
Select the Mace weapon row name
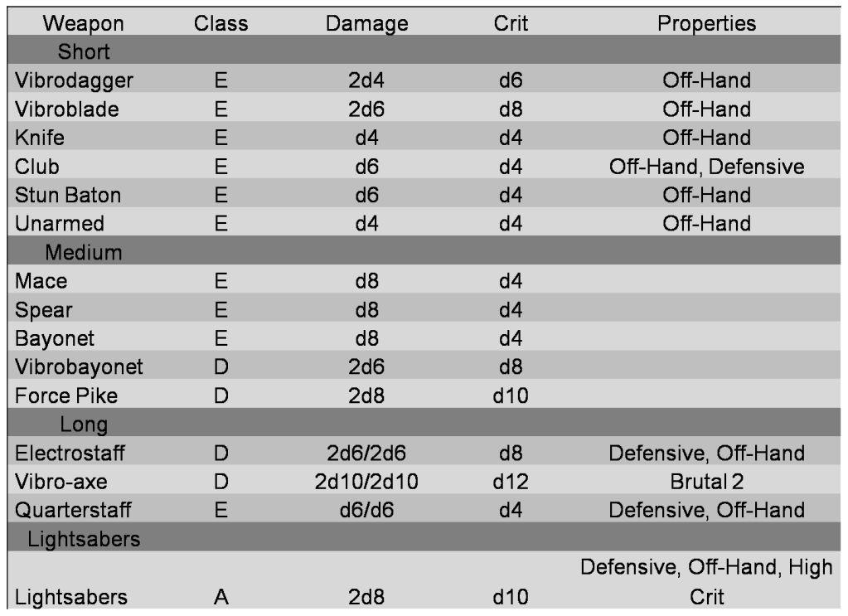pos(41,281)
